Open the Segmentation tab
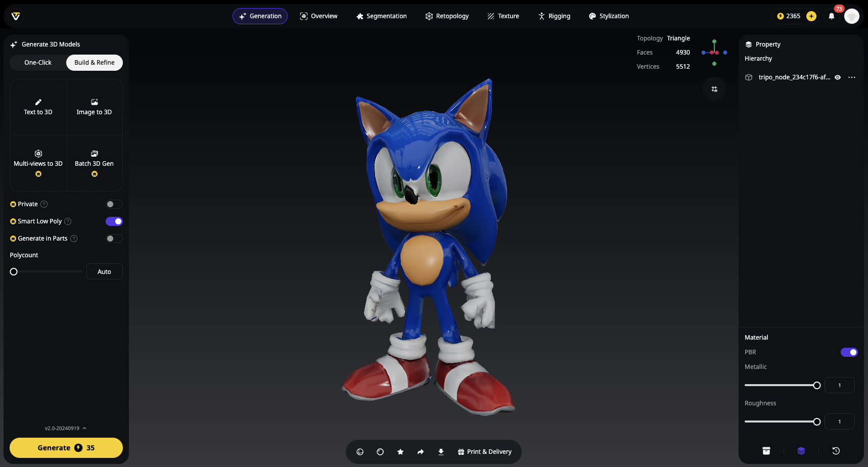 pos(381,16)
